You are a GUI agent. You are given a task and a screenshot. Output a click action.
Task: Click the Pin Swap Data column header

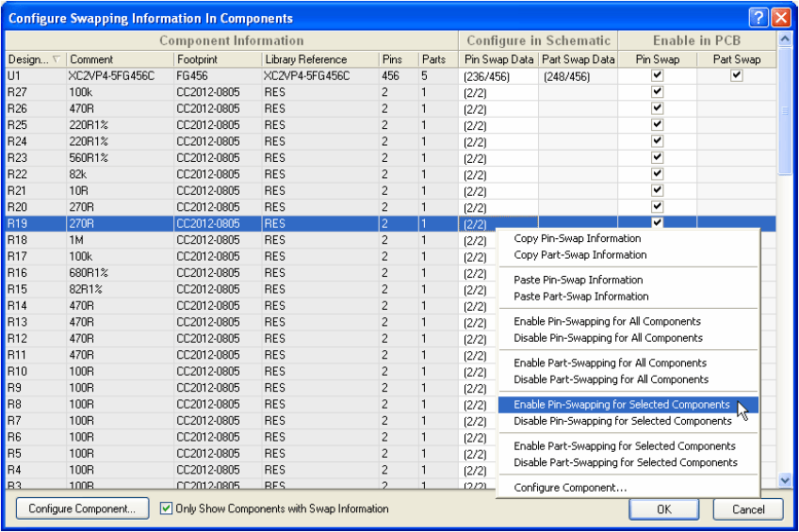498,59
